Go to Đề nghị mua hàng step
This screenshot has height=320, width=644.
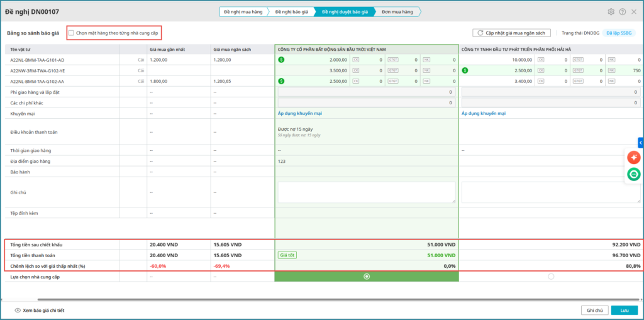[x=243, y=11]
